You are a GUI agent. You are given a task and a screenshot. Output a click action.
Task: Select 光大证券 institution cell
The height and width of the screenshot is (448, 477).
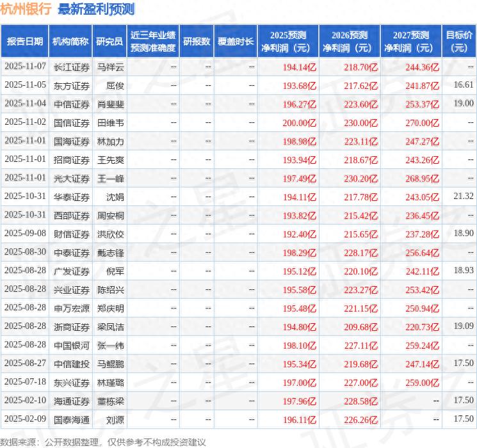[72, 178]
